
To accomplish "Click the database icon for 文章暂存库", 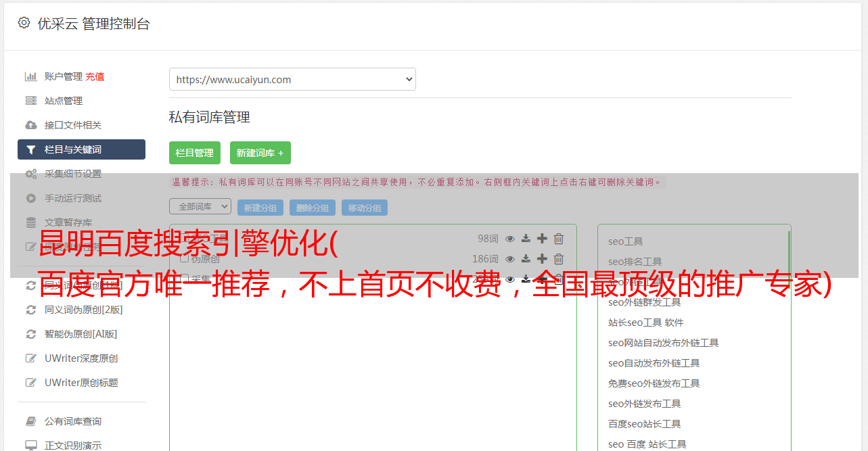I will click(30, 222).
